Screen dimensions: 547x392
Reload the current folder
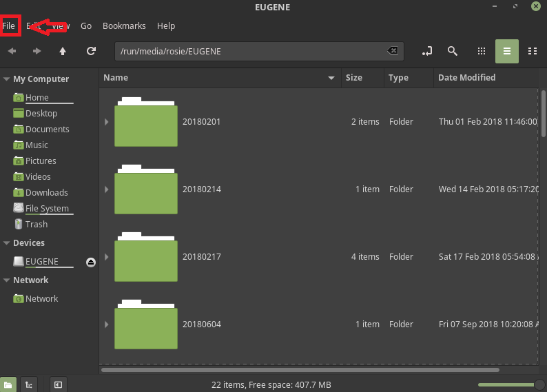pyautogui.click(x=92, y=51)
